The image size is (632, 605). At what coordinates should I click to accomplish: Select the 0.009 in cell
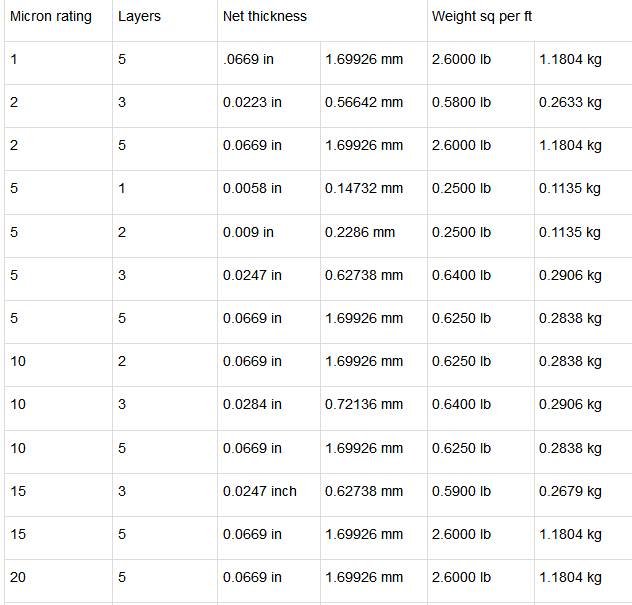click(248, 232)
